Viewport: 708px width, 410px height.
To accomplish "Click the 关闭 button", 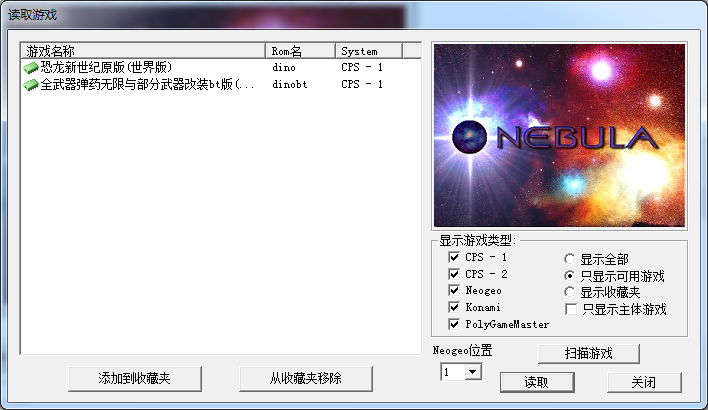I will [644, 382].
